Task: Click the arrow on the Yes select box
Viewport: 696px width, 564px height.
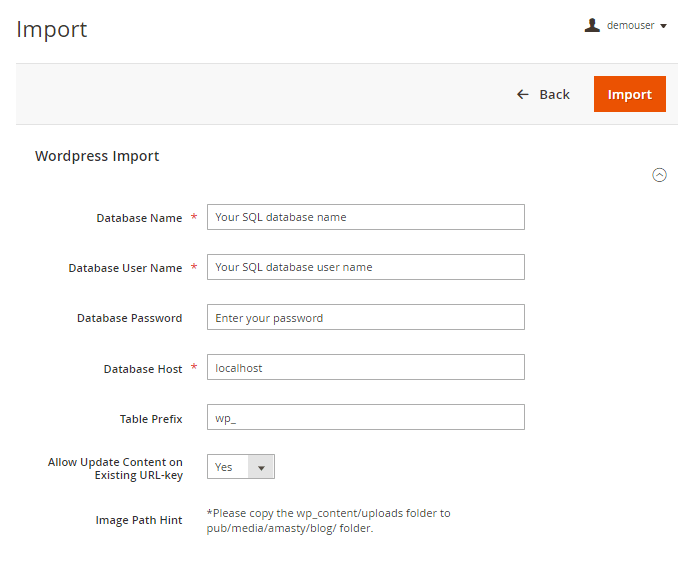Action: [x=261, y=467]
